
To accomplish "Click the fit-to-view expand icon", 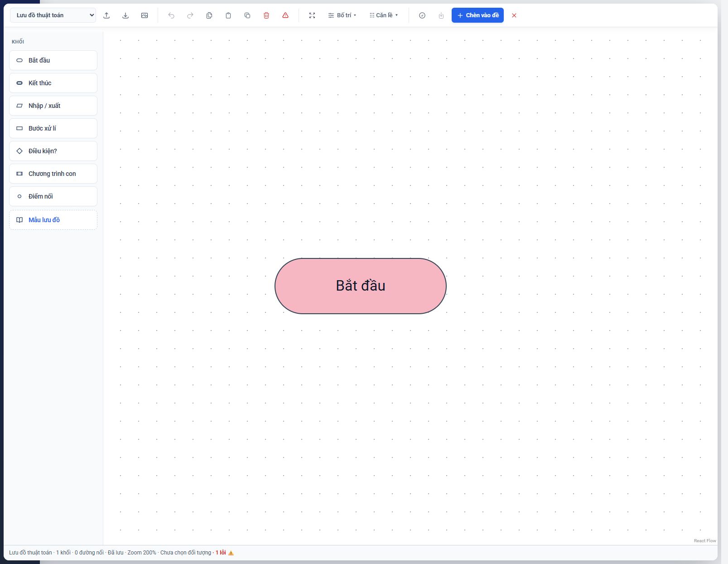I will coord(312,15).
